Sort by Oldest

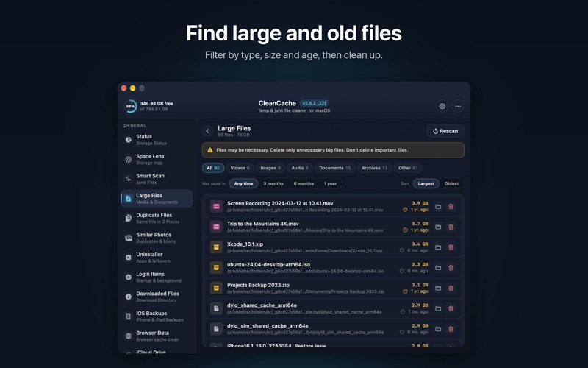(451, 183)
